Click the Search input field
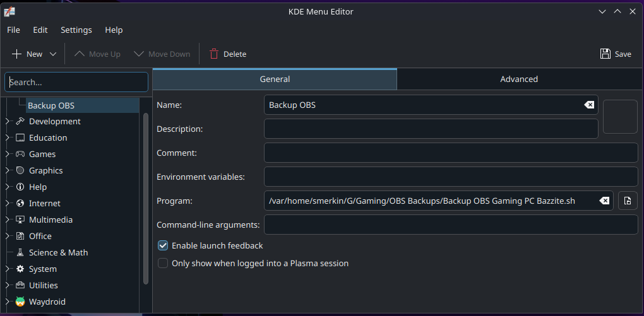Viewport: 644px width, 316px height. pyautogui.click(x=76, y=82)
